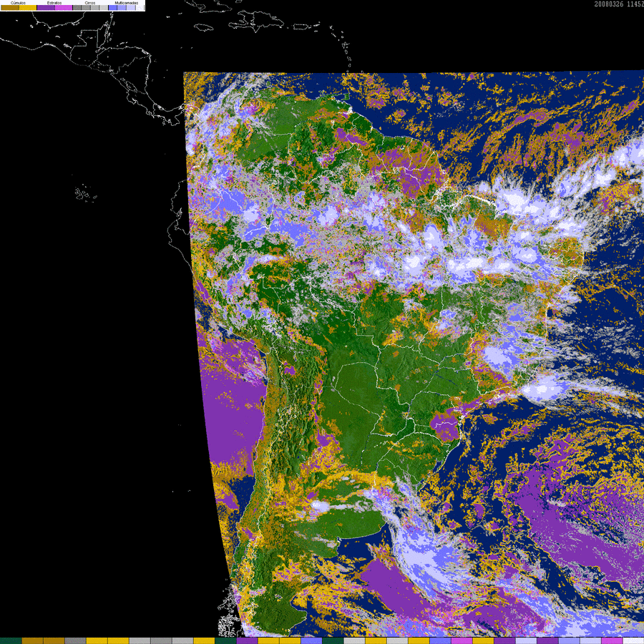Viewport: 644px width, 644px height.
Task: Click the '20080326 1145Z' timestamp text
Action: coord(619,4)
